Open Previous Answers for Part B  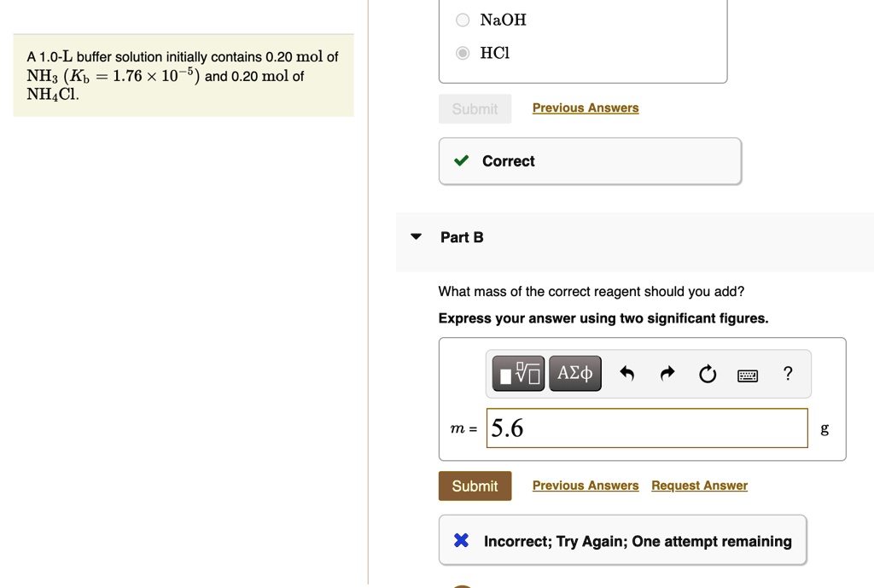click(x=586, y=486)
